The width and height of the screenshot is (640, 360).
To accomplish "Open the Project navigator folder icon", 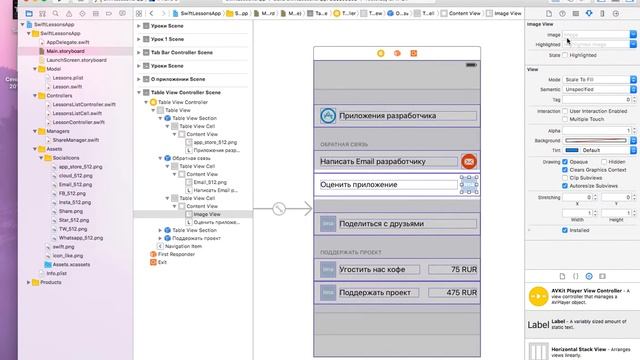I will [x=29, y=13].
